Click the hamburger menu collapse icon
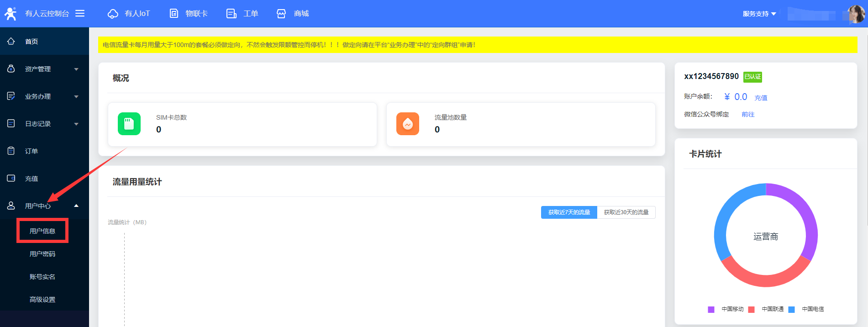The width and height of the screenshot is (868, 327). point(80,13)
